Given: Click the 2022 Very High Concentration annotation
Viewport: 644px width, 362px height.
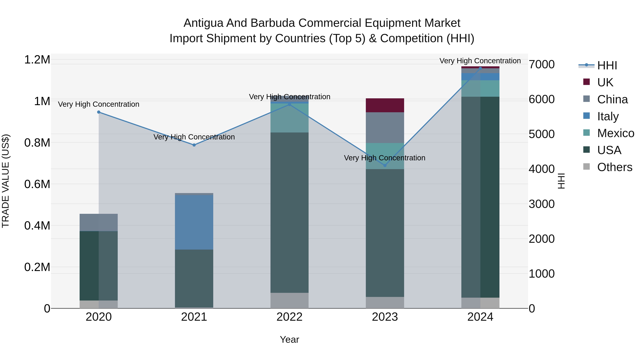Looking at the screenshot, I should (x=289, y=97).
